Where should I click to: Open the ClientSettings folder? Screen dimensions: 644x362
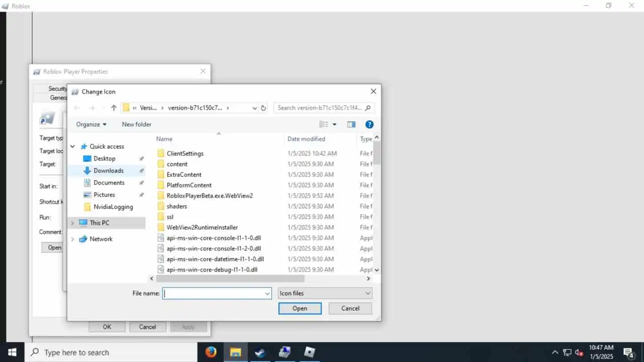pyautogui.click(x=185, y=153)
